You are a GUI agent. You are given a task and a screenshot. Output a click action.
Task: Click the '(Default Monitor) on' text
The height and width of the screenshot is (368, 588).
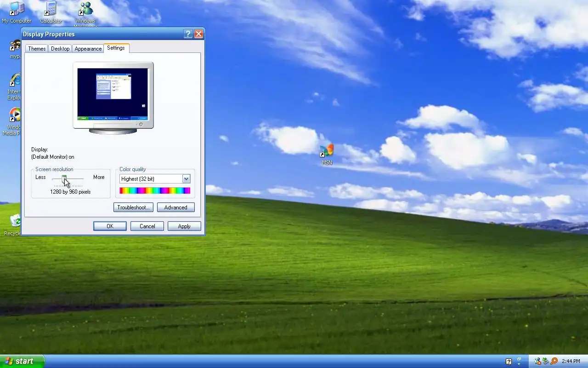point(52,157)
